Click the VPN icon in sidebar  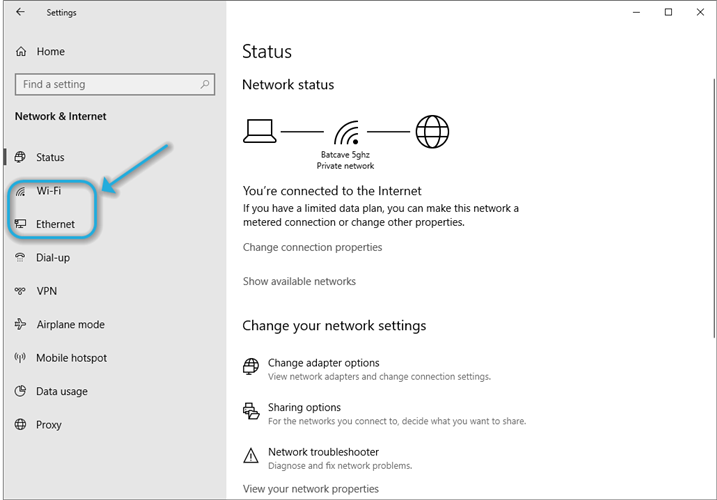tap(20, 290)
